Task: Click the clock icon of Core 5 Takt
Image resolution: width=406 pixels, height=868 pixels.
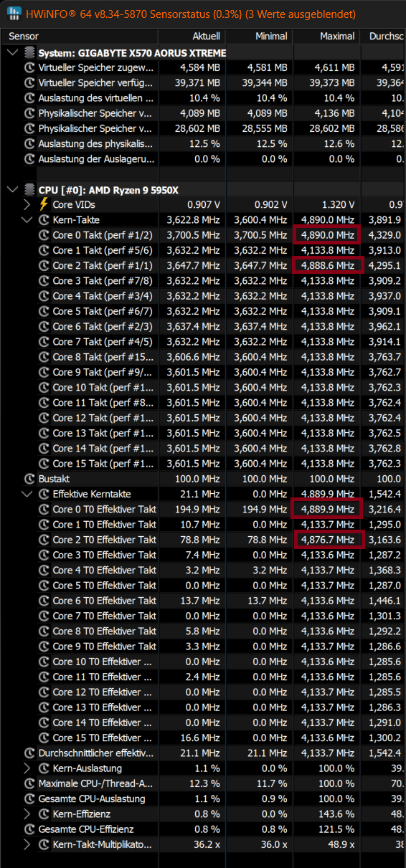Action: 44,311
